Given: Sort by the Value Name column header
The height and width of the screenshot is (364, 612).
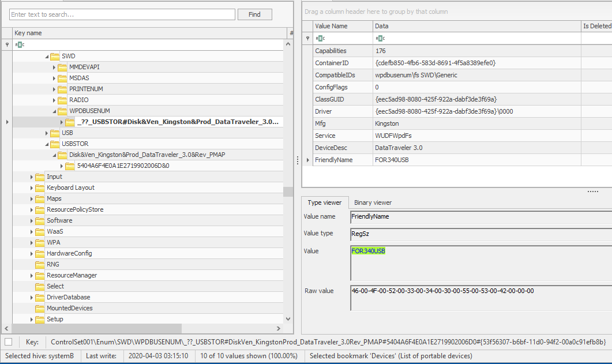Looking at the screenshot, I should (342, 26).
